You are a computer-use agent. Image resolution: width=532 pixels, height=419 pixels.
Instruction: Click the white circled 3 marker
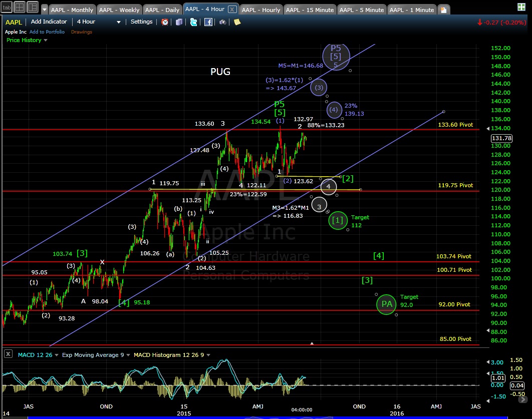click(x=319, y=205)
